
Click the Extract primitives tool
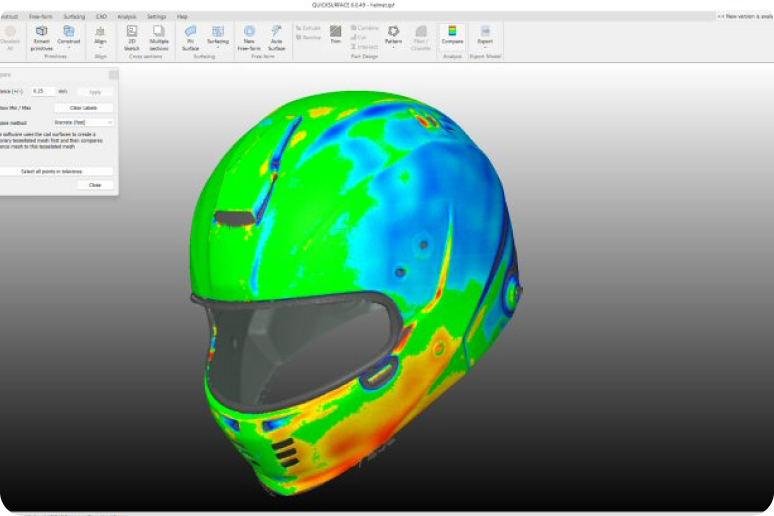point(42,36)
